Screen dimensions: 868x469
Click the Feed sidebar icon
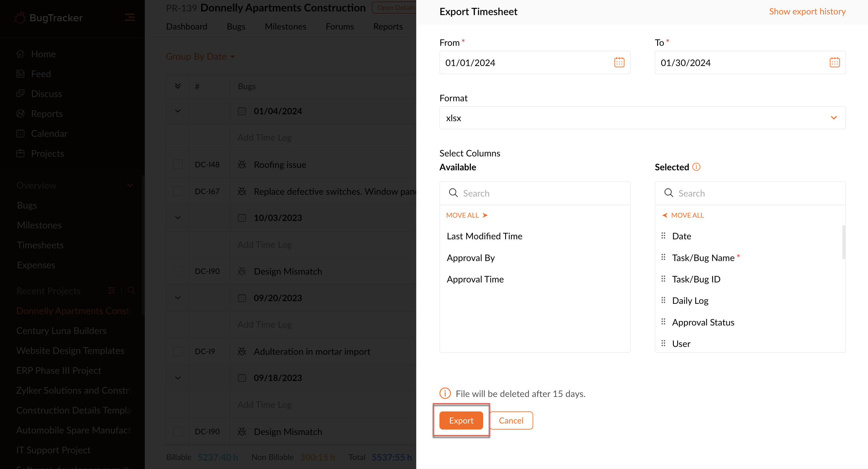tap(20, 74)
